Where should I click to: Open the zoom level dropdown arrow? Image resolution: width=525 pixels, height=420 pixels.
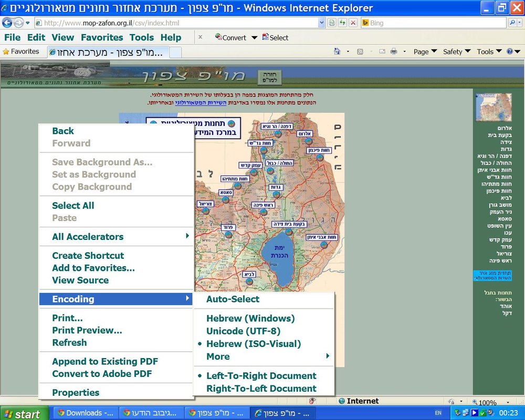pos(508,402)
